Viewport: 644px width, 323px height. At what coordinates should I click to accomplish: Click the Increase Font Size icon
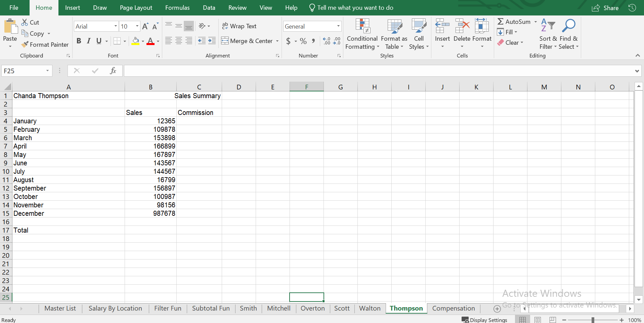coord(145,26)
